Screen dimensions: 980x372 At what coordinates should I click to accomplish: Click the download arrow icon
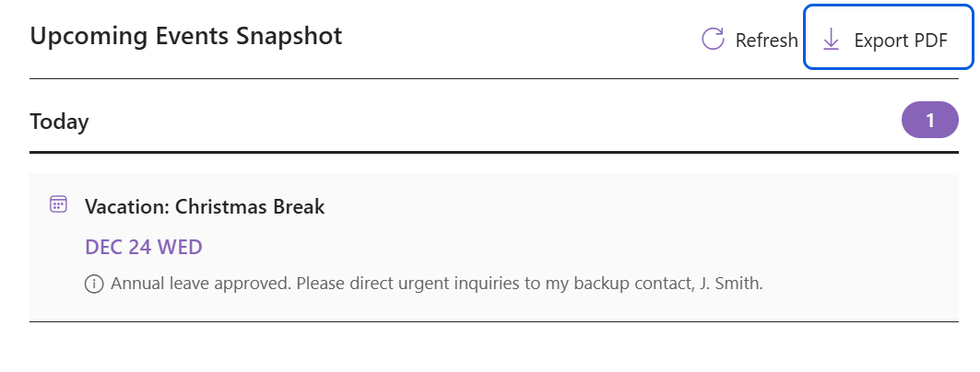[x=831, y=40]
